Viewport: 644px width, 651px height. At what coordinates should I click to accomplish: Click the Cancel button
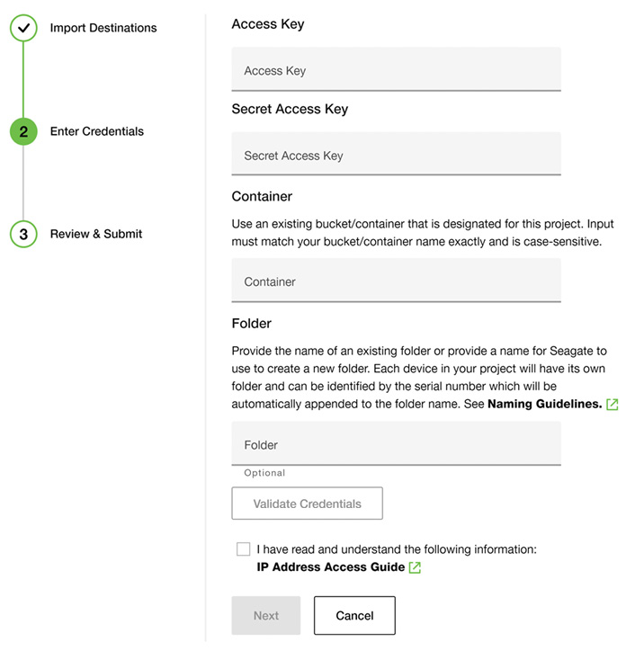tap(354, 616)
